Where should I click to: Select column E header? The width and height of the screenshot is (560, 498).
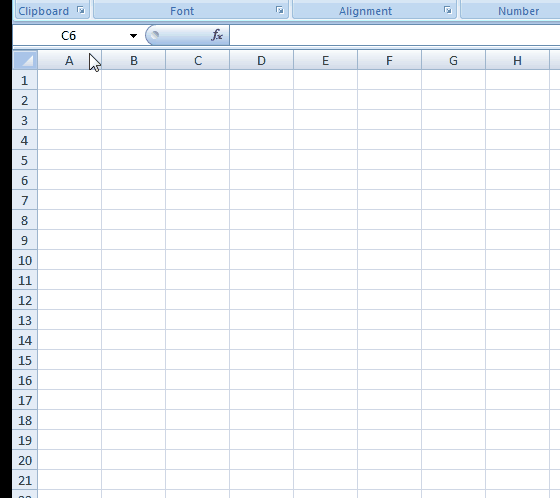coord(325,60)
